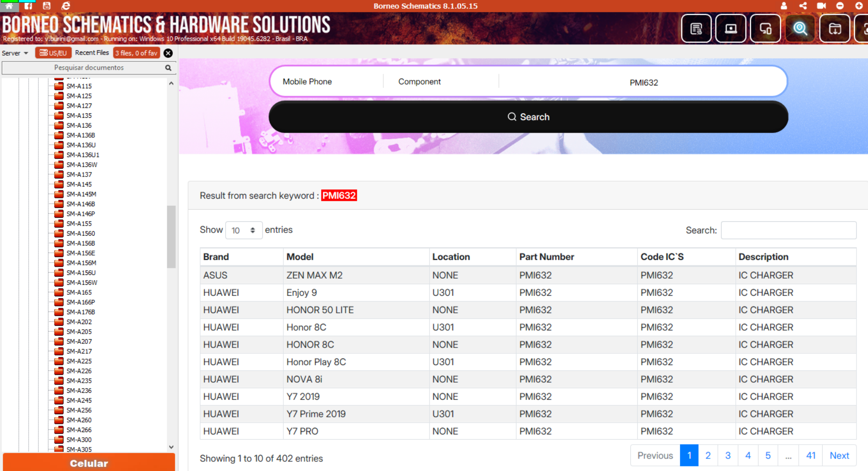
Task: Click the share icon
Action: [x=803, y=6]
